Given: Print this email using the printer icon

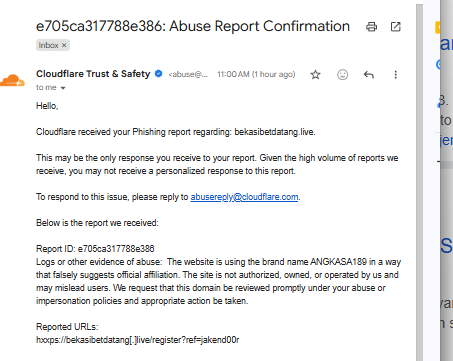Looking at the screenshot, I should click(371, 27).
